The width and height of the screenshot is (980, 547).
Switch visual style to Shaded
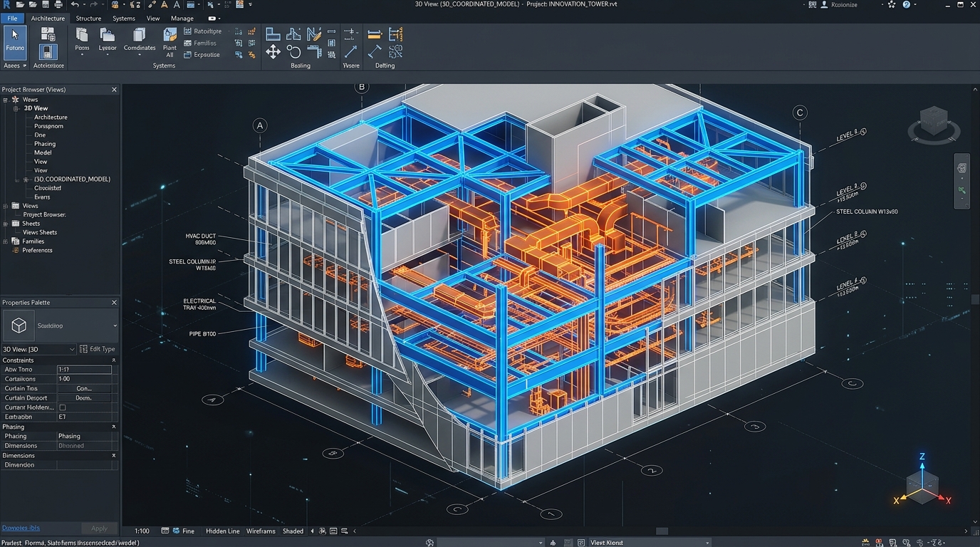pyautogui.click(x=293, y=531)
